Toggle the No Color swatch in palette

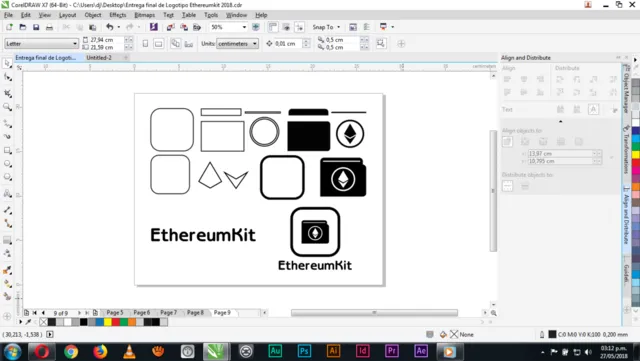pyautogui.click(x=44, y=322)
